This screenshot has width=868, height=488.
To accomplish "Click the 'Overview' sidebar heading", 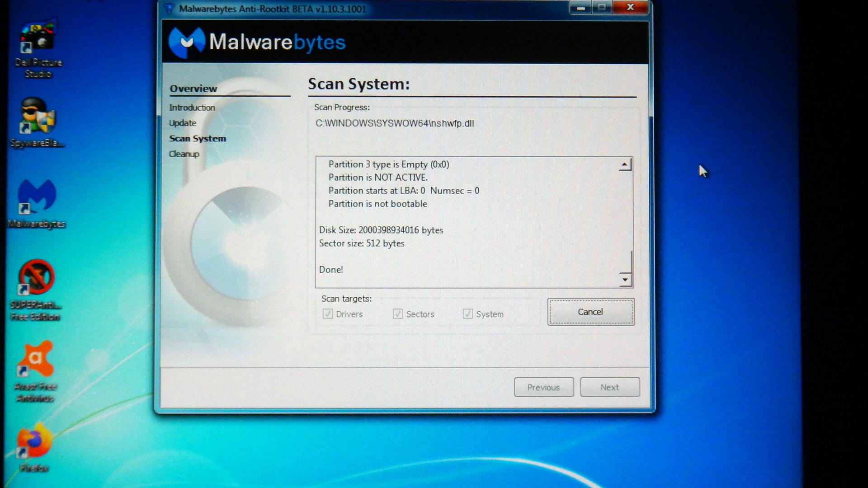I will click(x=193, y=89).
